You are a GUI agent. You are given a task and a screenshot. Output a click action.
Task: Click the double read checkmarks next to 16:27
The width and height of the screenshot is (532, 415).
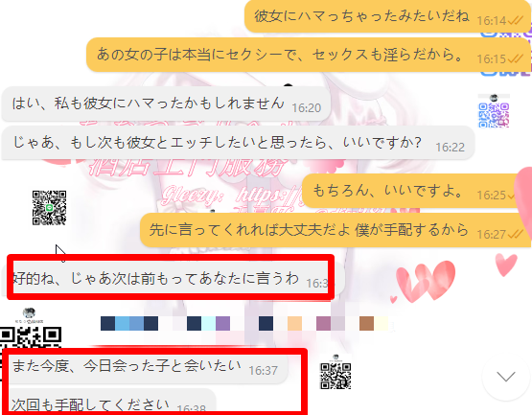click(x=517, y=234)
